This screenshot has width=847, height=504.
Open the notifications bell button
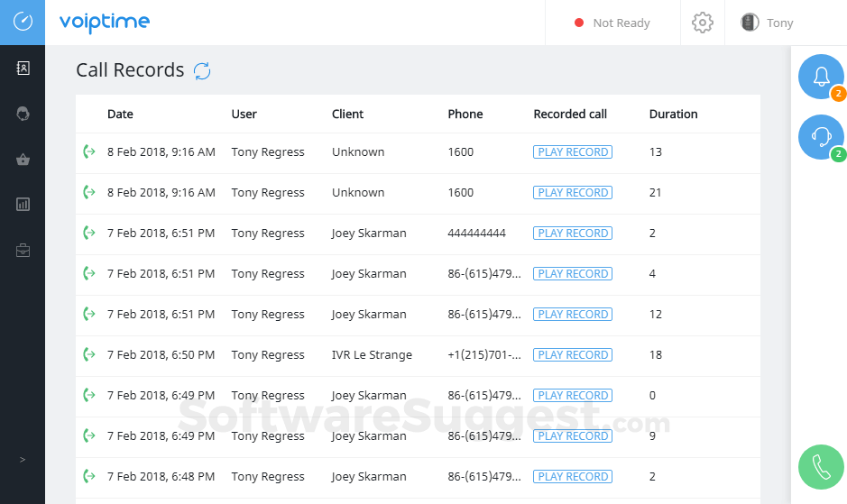(821, 78)
